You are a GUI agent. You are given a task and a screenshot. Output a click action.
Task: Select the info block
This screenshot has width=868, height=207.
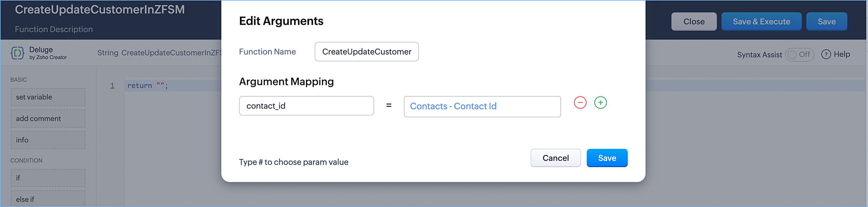pos(48,140)
